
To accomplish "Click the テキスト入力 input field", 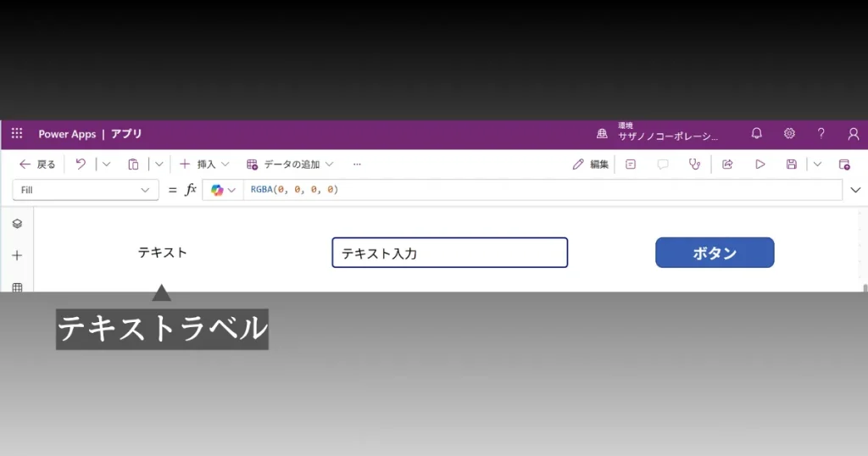I will coord(449,253).
